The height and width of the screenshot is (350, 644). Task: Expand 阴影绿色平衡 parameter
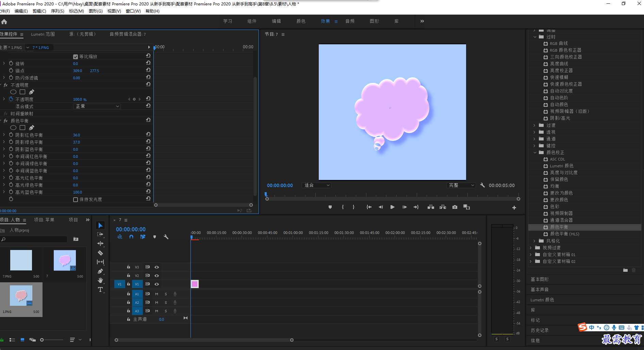4,142
